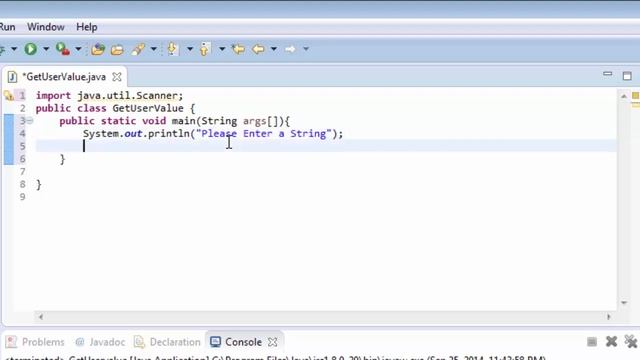Click the Previous Annotation icon
Screen dimensions: 640x360
pyautogui.click(x=205, y=49)
